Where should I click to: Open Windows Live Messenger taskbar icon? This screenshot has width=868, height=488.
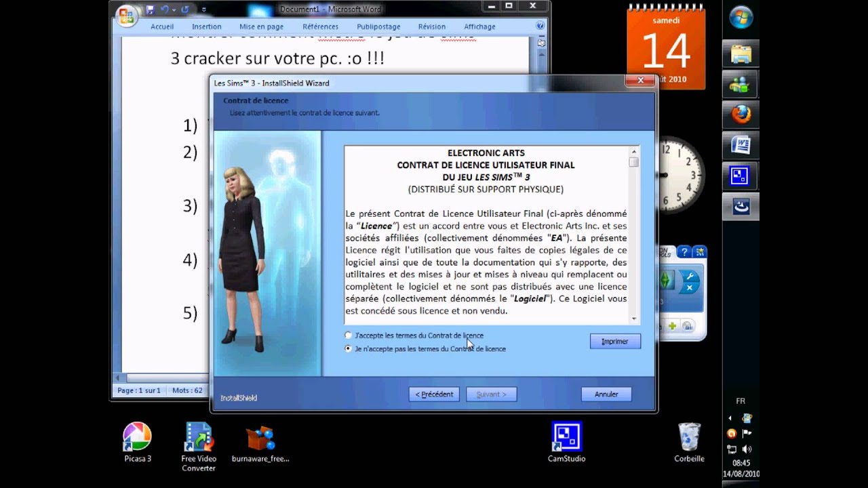tap(741, 84)
